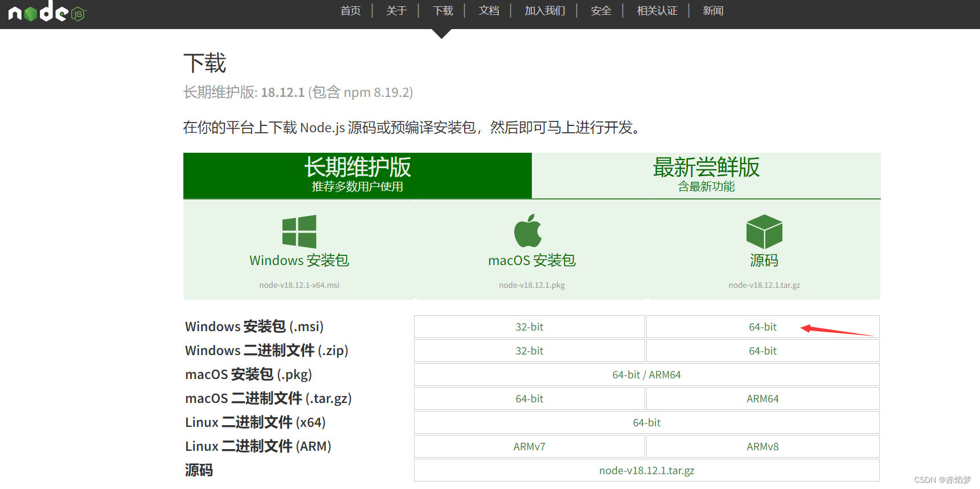This screenshot has width=980, height=489.
Task: Download Linux x64 64-bit binary
Action: (x=647, y=422)
